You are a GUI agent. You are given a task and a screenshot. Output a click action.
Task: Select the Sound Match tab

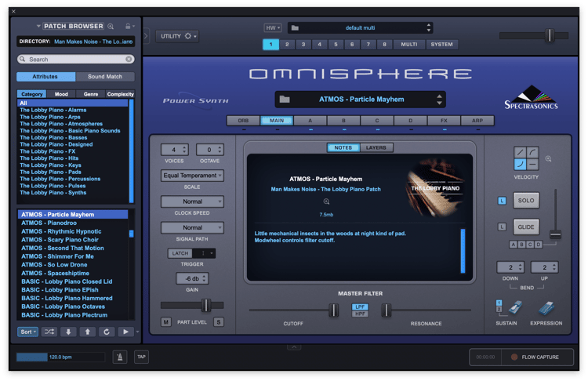pos(105,77)
